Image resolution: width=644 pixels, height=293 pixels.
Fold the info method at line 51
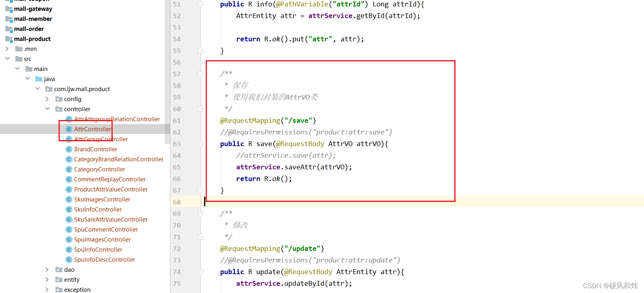[200, 4]
